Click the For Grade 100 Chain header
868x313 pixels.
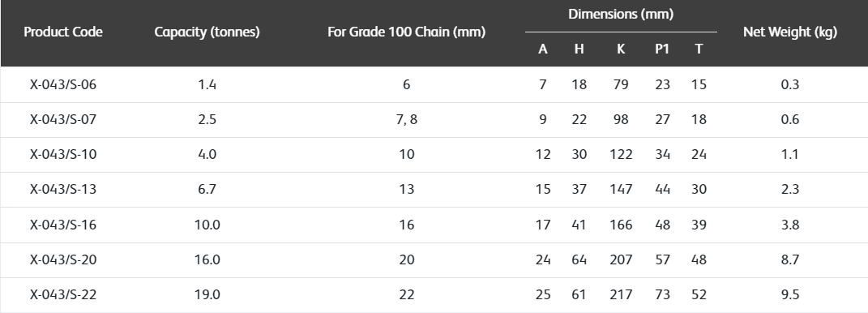click(x=406, y=32)
